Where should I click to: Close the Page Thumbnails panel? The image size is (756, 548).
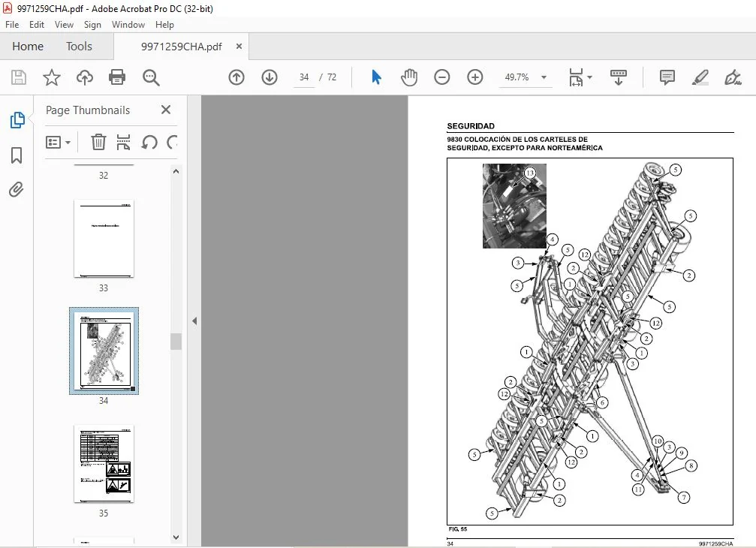[x=166, y=110]
